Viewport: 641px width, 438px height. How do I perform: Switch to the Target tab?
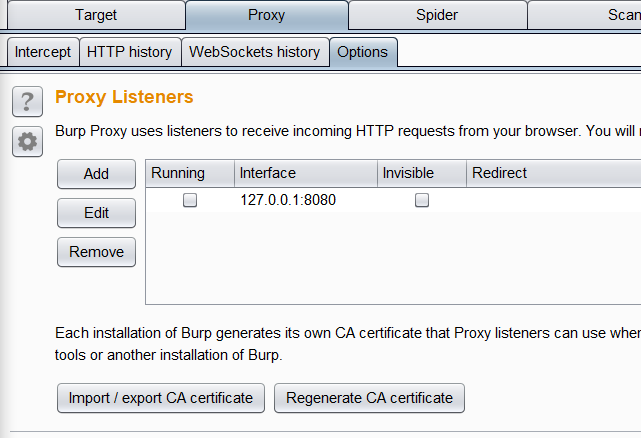click(96, 15)
